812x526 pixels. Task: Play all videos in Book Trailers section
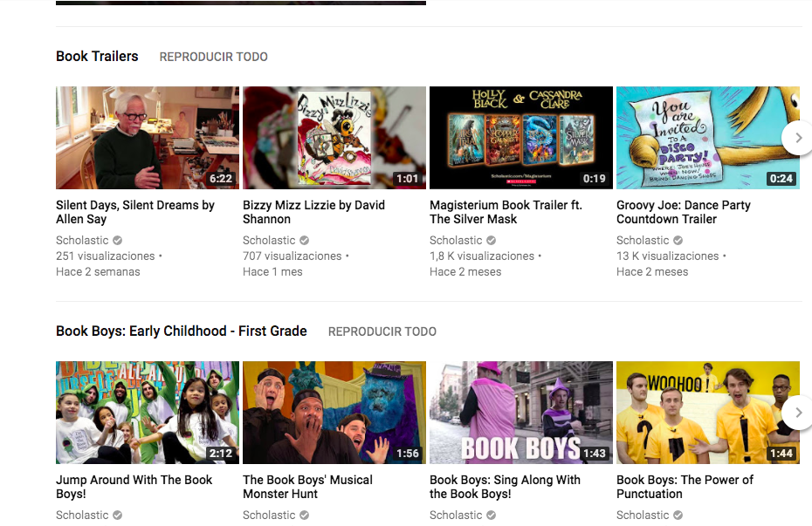tap(213, 57)
